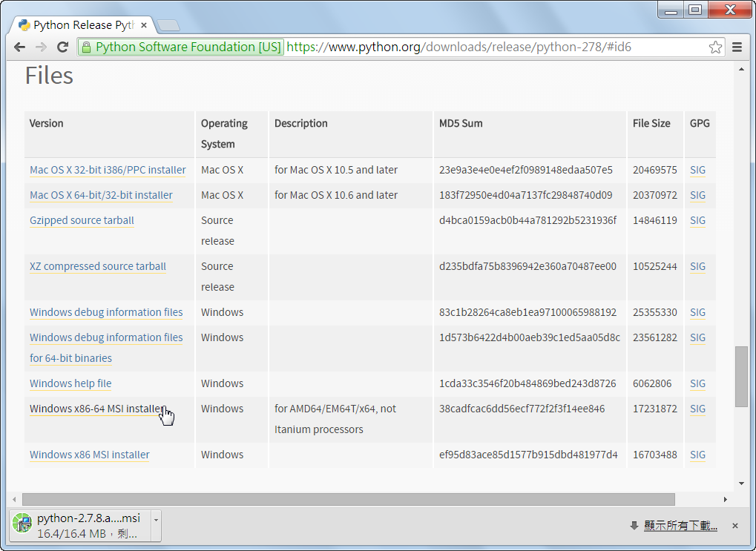Bookmark this page with the star icon
The width and height of the screenshot is (756, 551).
pyautogui.click(x=715, y=47)
